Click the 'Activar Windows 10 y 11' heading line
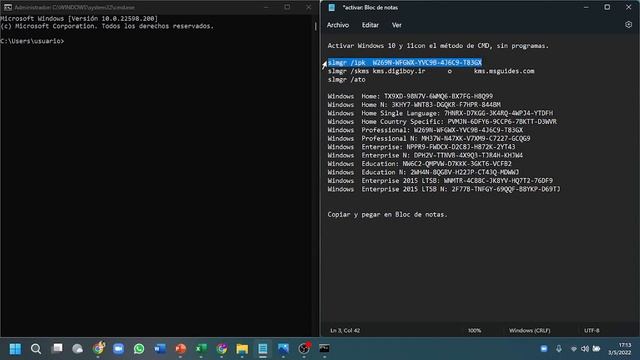640x360 pixels. (438, 46)
